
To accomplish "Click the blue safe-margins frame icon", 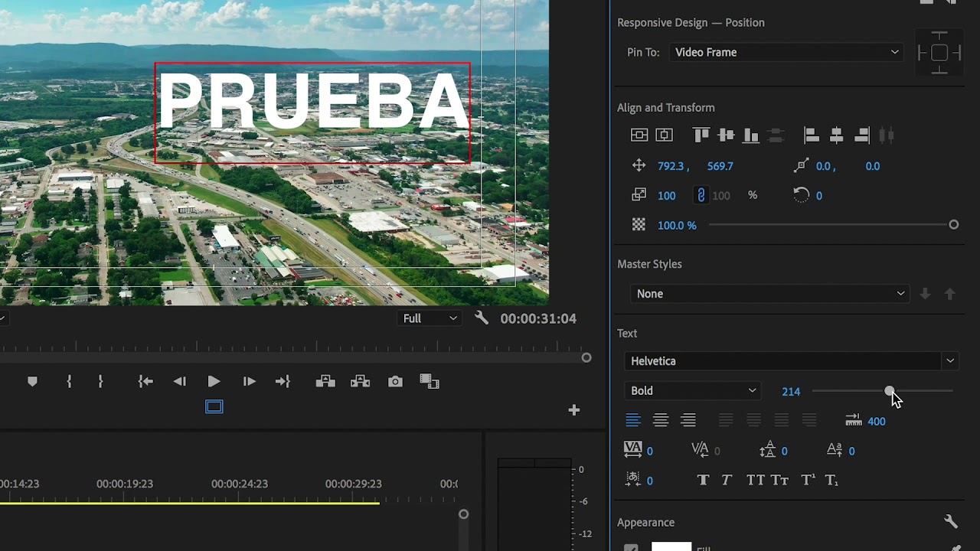I will click(214, 407).
